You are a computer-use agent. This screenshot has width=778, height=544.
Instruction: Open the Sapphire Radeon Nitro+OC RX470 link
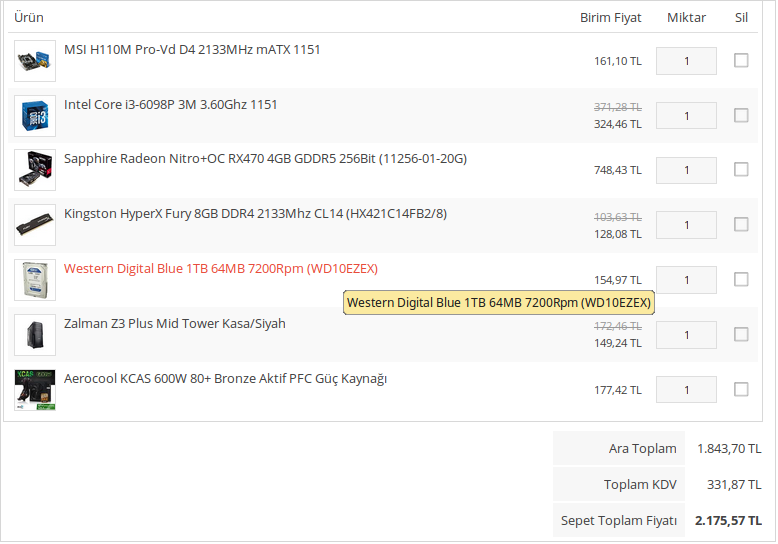[x=265, y=159]
